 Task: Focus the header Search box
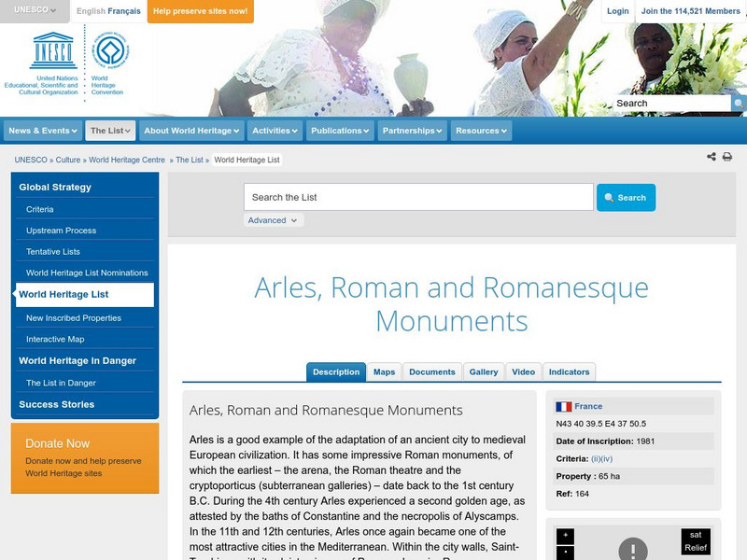click(671, 104)
